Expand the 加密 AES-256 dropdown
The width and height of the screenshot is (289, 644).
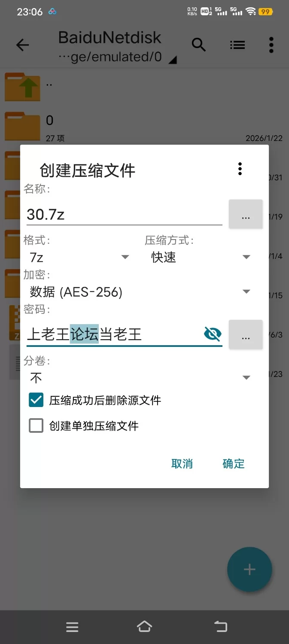pyautogui.click(x=140, y=292)
